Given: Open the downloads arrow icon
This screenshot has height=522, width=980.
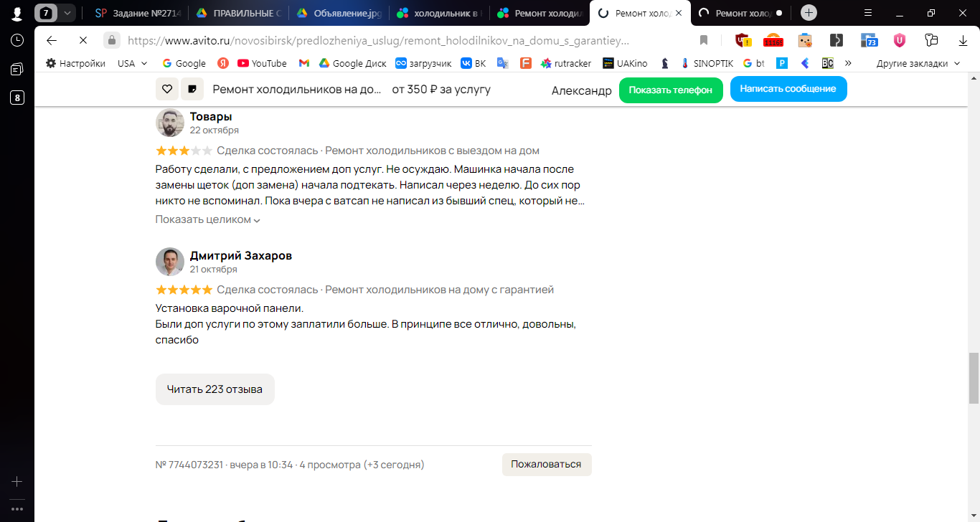Looking at the screenshot, I should point(963,40).
